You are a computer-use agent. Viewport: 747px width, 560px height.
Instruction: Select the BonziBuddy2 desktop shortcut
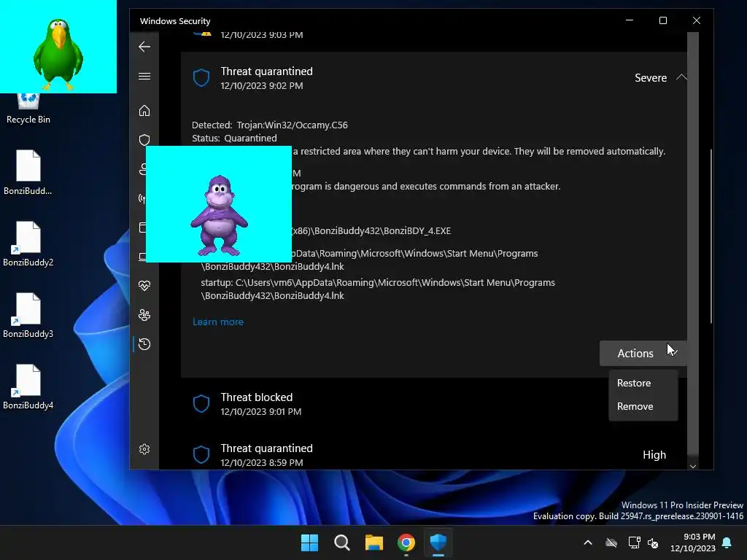(28, 244)
